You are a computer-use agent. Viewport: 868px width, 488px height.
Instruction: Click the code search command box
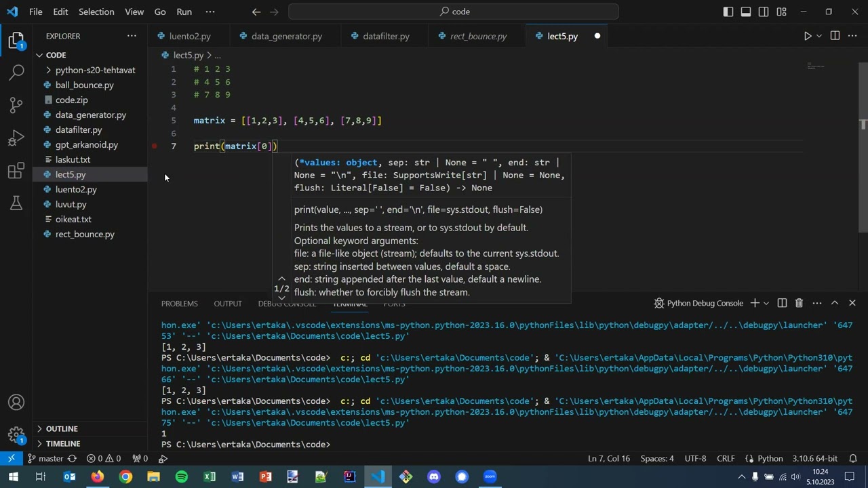tap(454, 12)
